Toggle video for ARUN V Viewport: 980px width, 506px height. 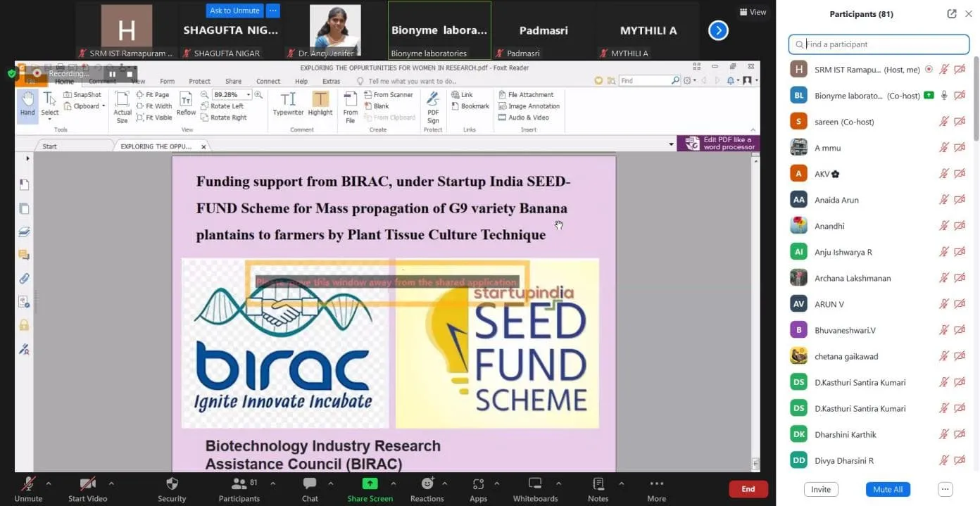point(960,304)
